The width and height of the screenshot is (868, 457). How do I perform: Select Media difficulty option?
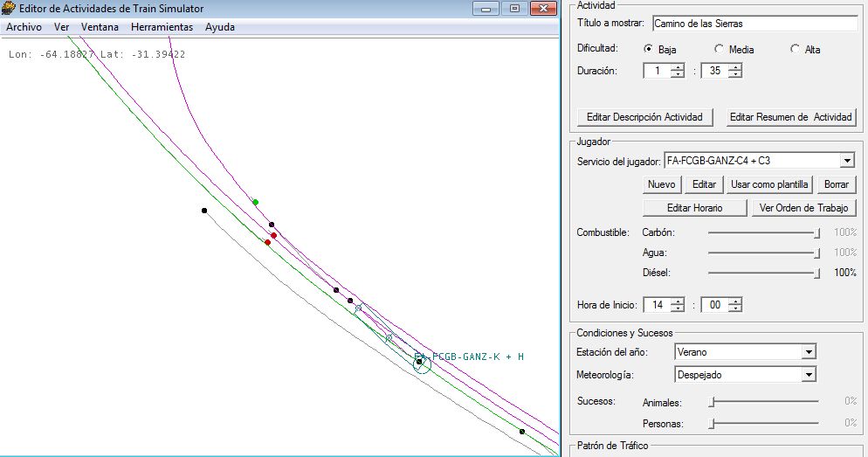[719, 50]
